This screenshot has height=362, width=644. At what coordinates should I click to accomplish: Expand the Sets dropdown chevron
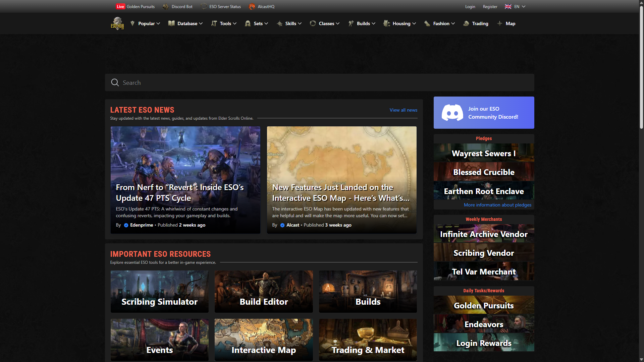[266, 23]
